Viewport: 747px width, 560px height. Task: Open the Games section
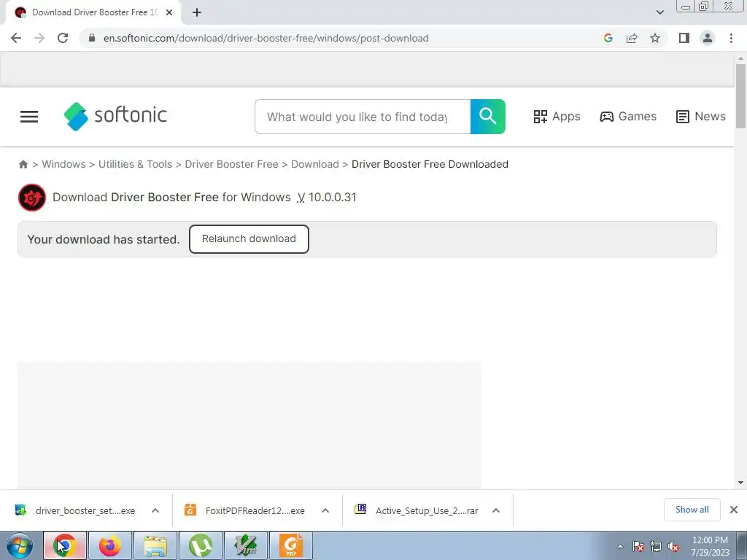[628, 117]
